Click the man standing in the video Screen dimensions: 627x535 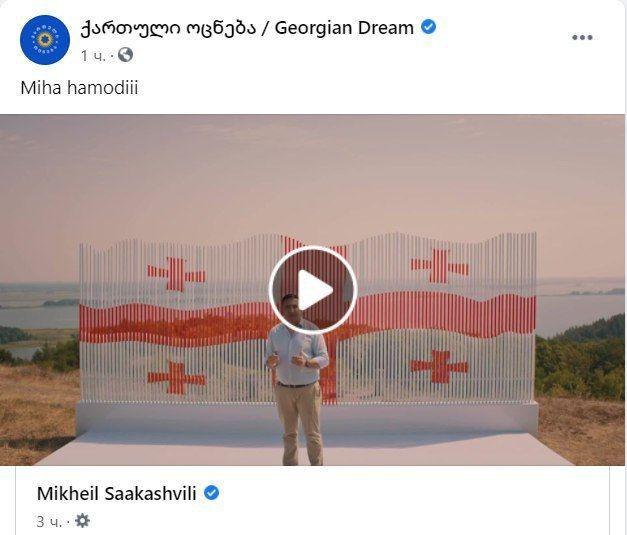coord(297,379)
